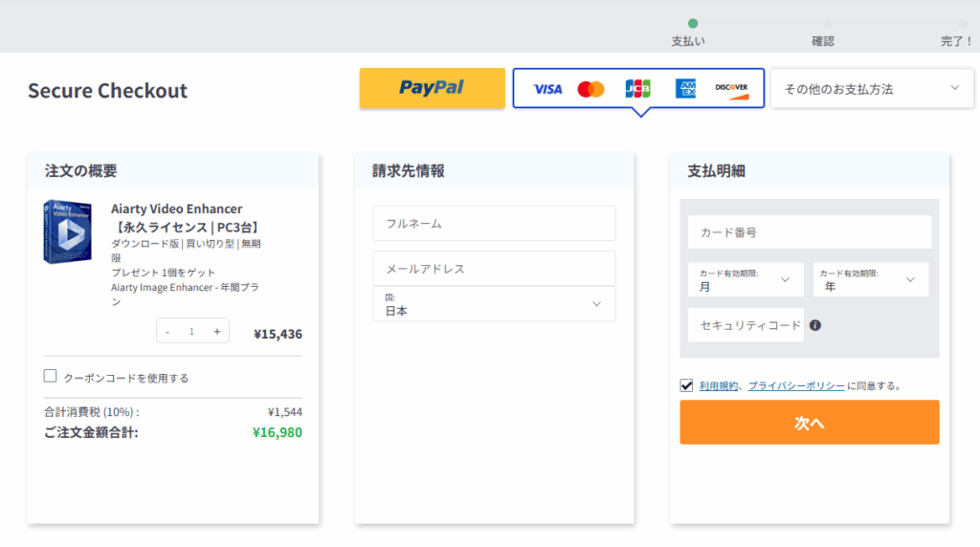The width and height of the screenshot is (980, 547).
Task: Click the quantity value field
Action: coord(191,332)
